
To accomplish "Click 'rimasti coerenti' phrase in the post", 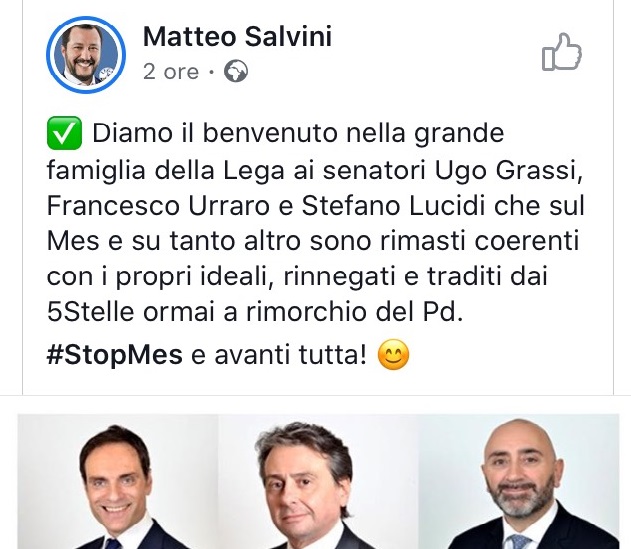I will coord(479,241).
